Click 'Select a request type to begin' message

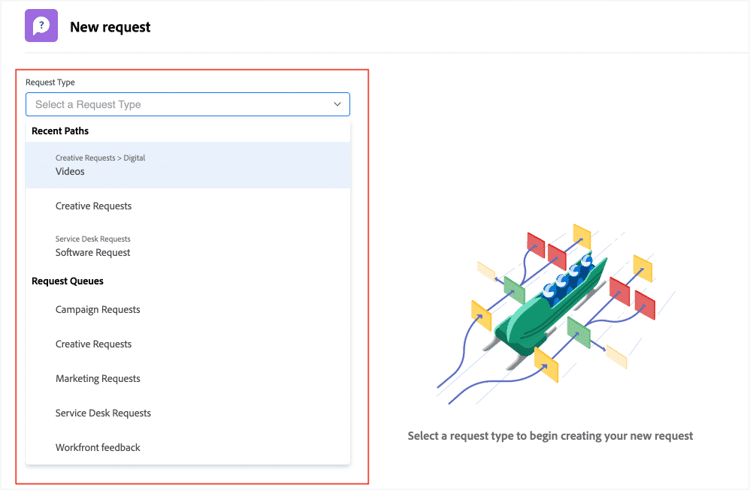(x=550, y=436)
